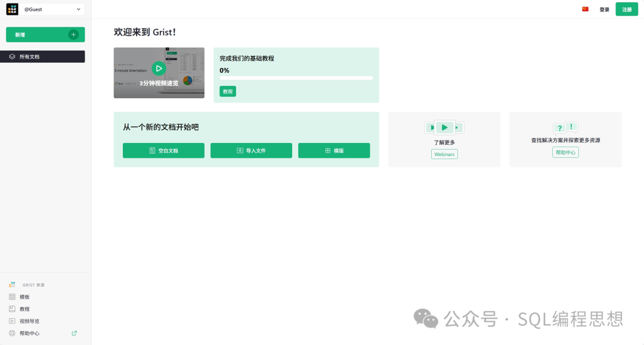Click the 登录 link
The height and width of the screenshot is (345, 644).
604,10
